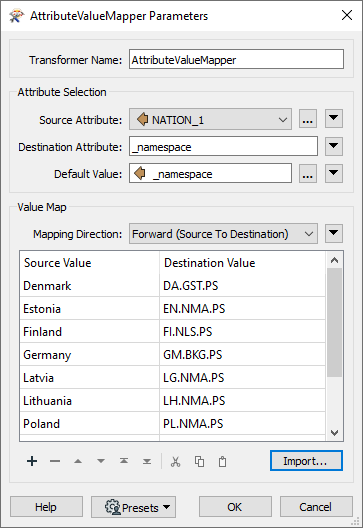Click Destination Value column header
This screenshot has width=363, height=528.
tap(242, 263)
